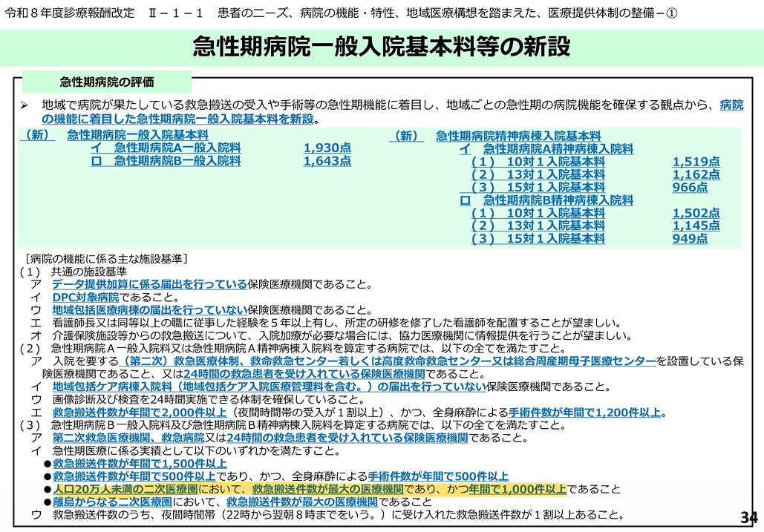Click 手術件数が年間で1,200件以上
This screenshot has height=532, width=764.
585,413
